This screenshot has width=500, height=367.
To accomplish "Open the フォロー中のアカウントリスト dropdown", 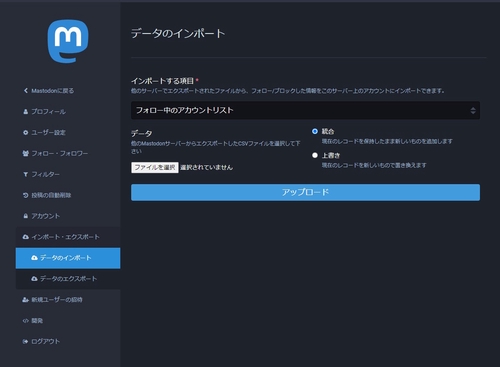I will click(305, 110).
